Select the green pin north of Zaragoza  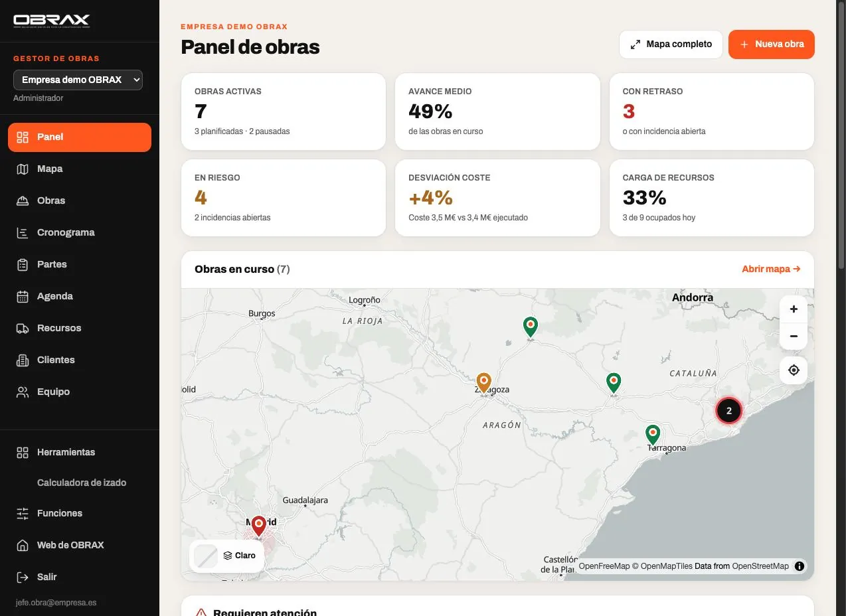[530, 326]
